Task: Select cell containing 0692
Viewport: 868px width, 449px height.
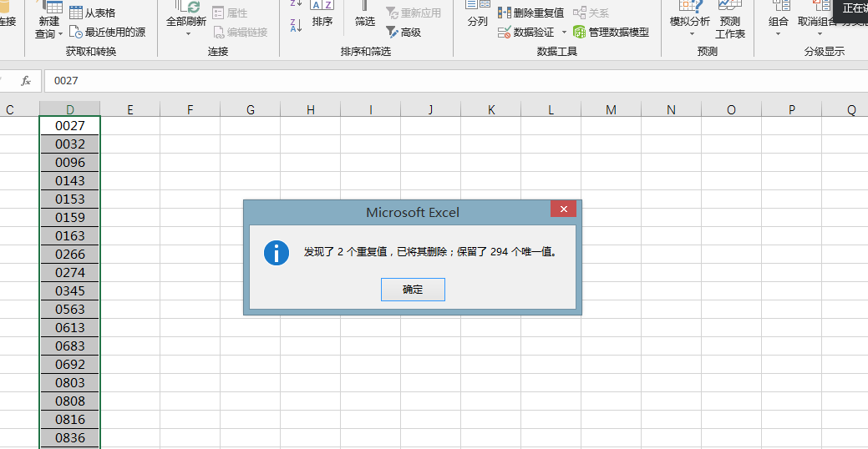Action: pyautogui.click(x=69, y=364)
